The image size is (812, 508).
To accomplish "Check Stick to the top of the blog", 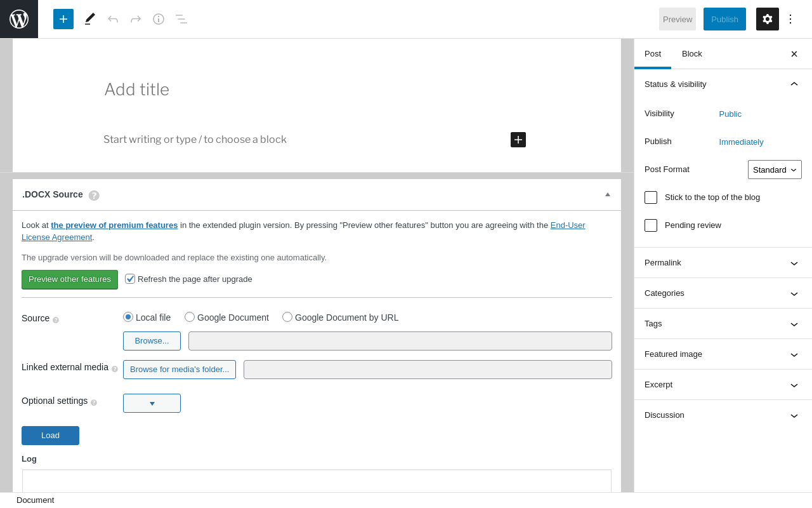I will [651, 197].
